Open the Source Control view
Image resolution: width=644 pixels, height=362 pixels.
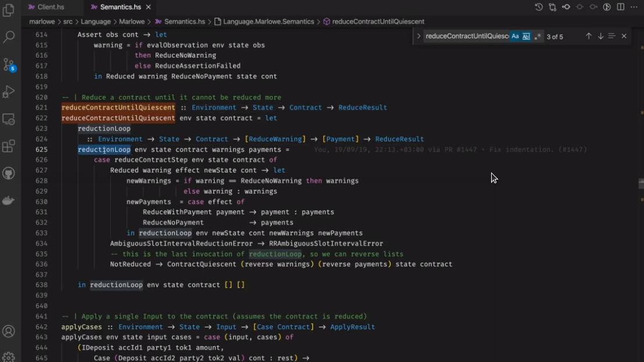coord(9,64)
